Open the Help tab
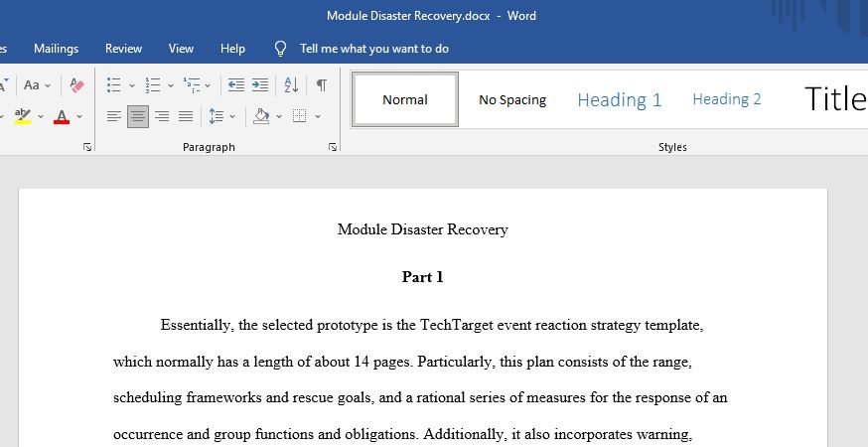868x447 pixels. [x=232, y=49]
